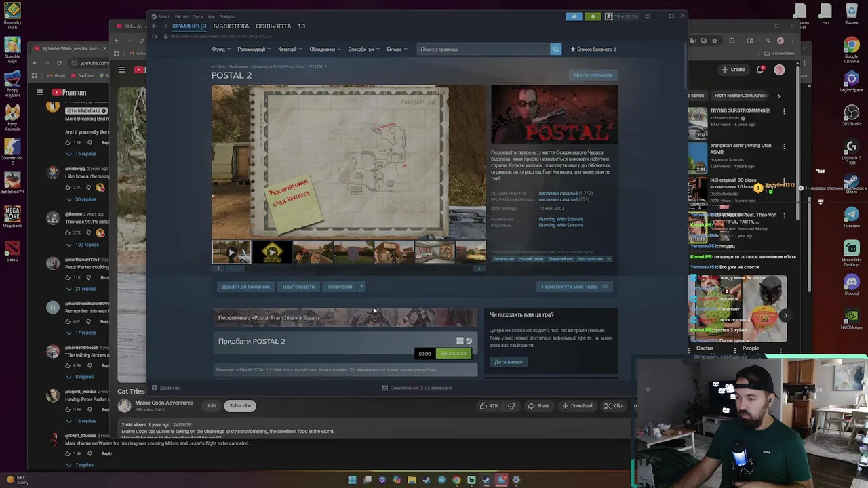Join the Maine Coon Adventures channel
This screenshot has width=868, height=488.
coord(212,406)
